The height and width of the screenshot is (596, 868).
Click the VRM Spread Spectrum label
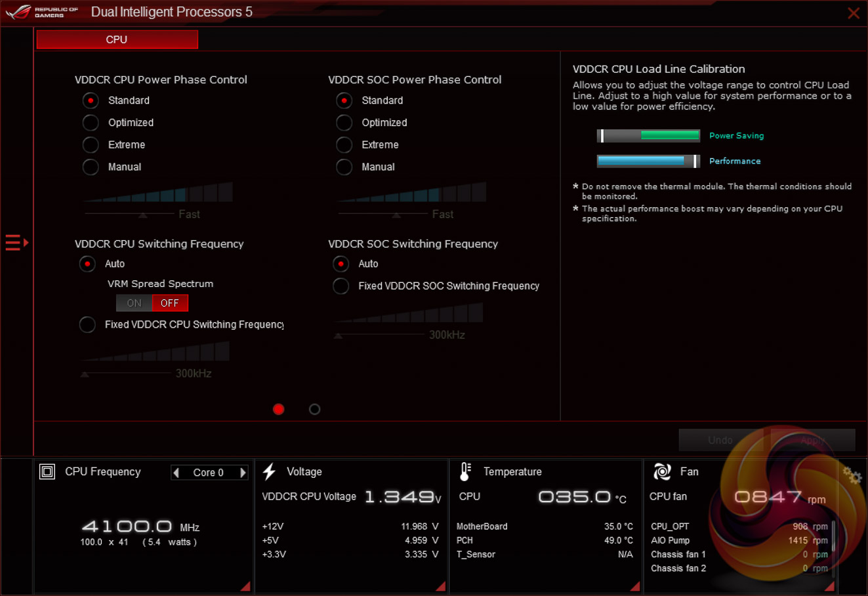[161, 284]
